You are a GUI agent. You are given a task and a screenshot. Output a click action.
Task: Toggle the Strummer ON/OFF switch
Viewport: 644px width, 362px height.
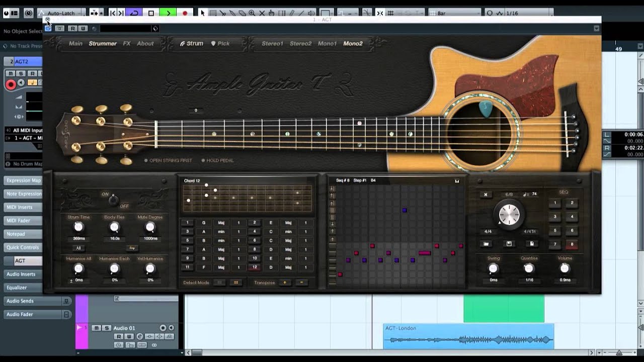point(113,200)
